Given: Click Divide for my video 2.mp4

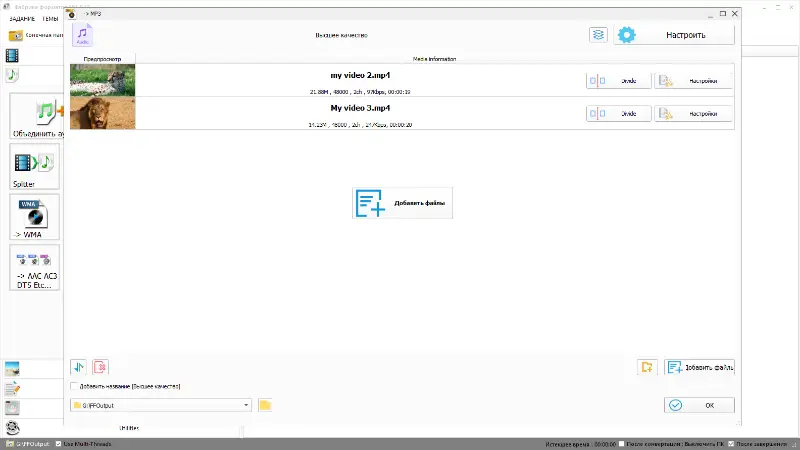Looking at the screenshot, I should point(619,81).
